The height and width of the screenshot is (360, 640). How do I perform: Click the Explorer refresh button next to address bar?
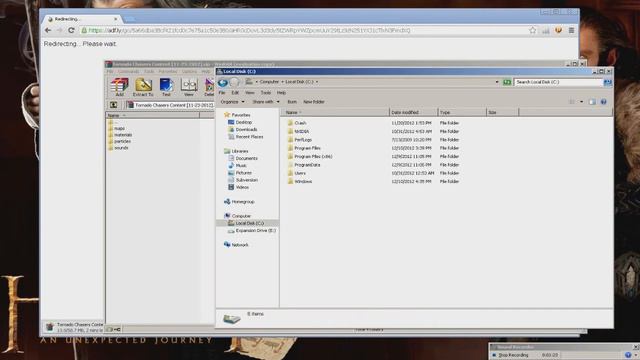click(x=507, y=82)
